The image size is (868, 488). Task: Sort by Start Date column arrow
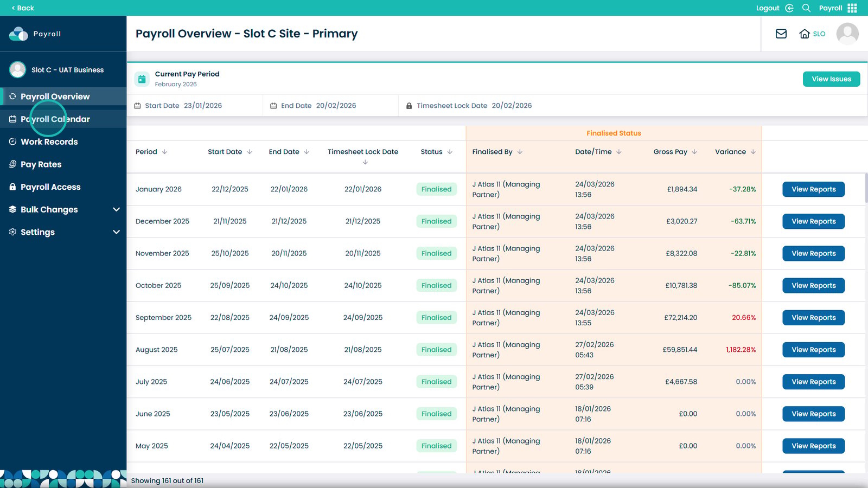tap(250, 152)
